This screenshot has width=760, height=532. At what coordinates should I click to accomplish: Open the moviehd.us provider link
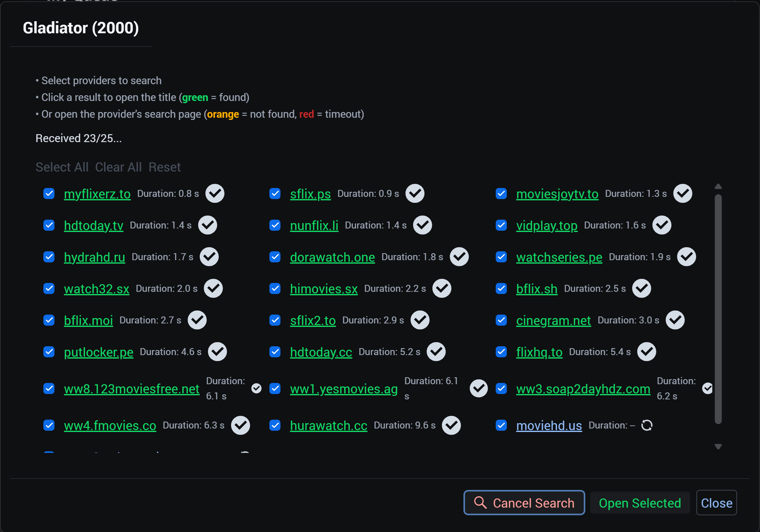[x=549, y=426]
